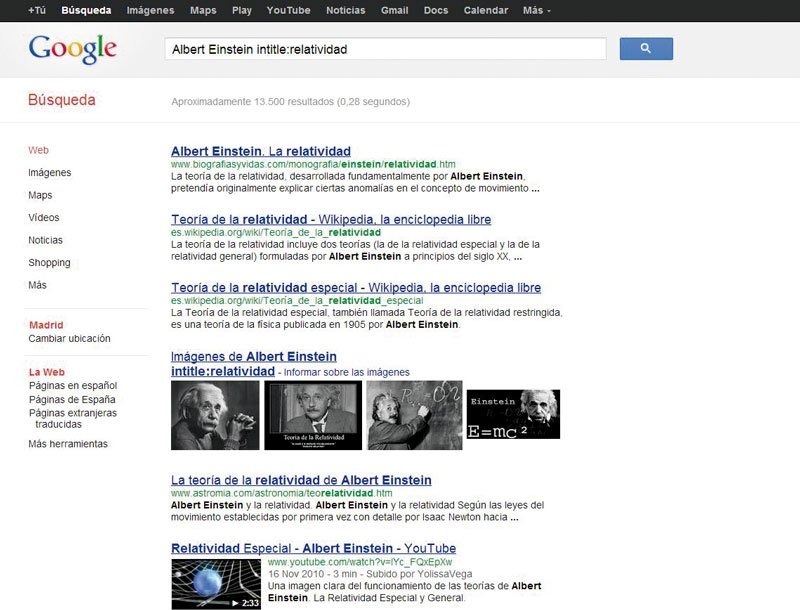Image resolution: width=800 pixels, height=610 pixels.
Task: Click Cambiar ubicación link
Action: [x=69, y=338]
